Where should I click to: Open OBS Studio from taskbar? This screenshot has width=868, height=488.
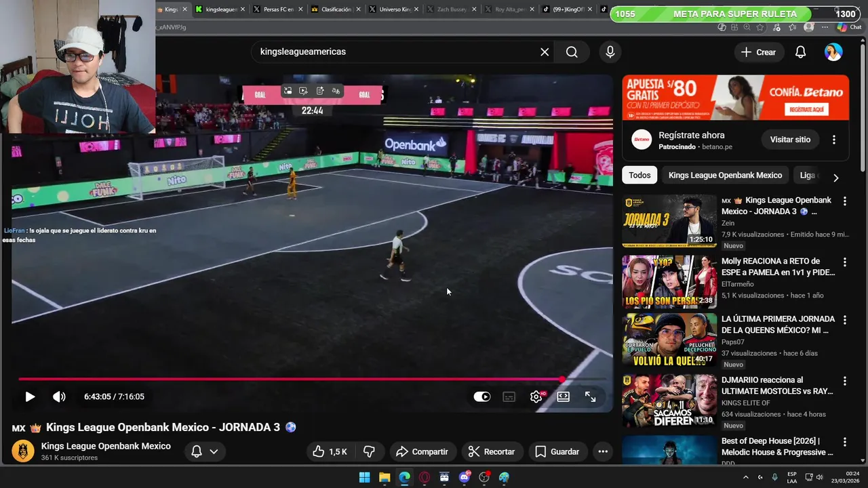[x=484, y=477]
